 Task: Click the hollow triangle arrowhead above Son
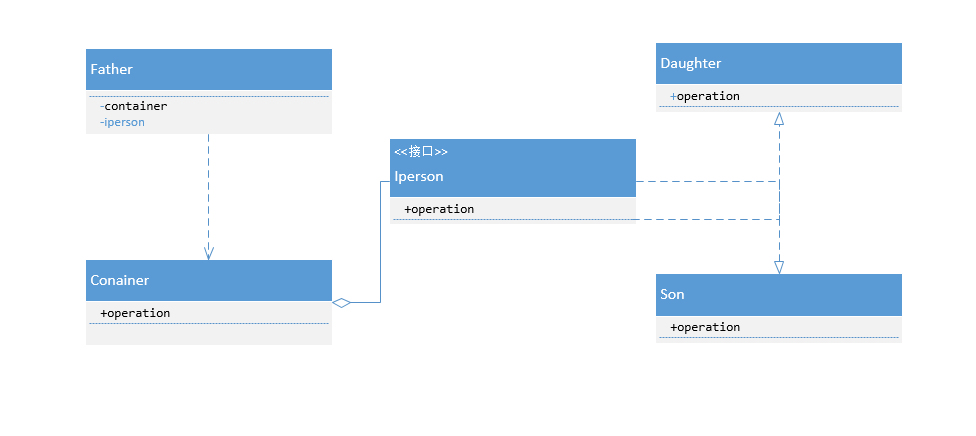pos(779,267)
